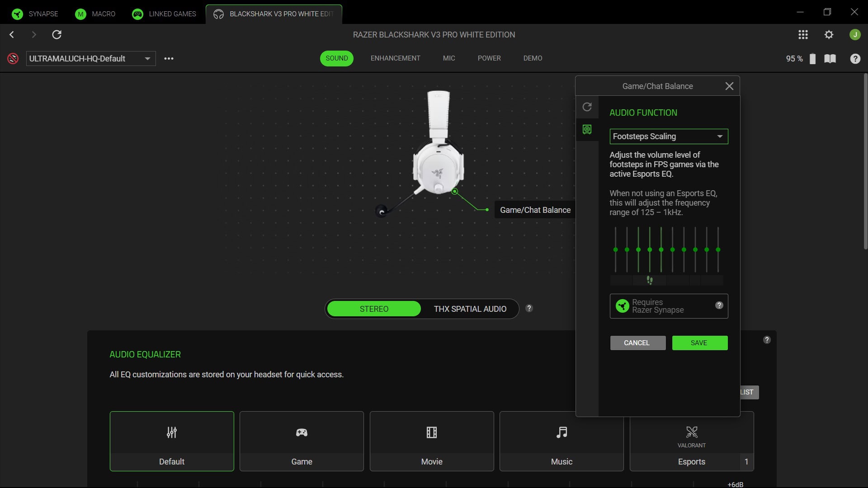Select the Game EQ preset
The width and height of the screenshot is (868, 488).
point(302,441)
